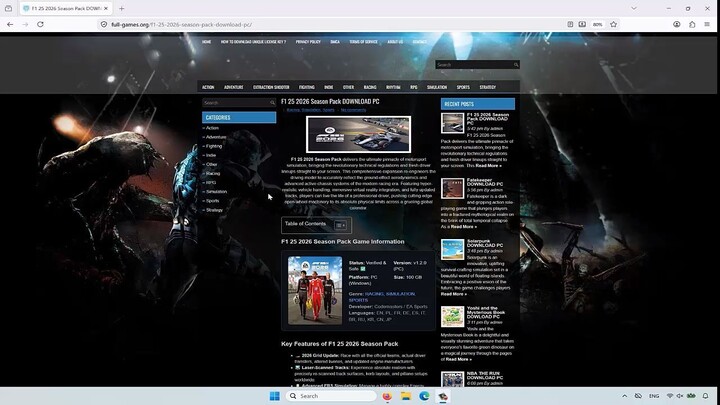Select STRATEGY in the genre bar
The image size is (720, 405).
pos(488,87)
